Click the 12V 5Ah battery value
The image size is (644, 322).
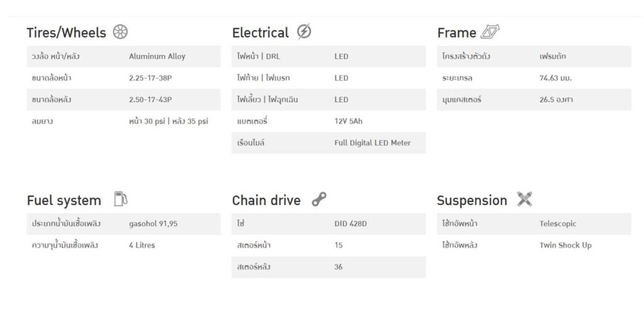(348, 121)
